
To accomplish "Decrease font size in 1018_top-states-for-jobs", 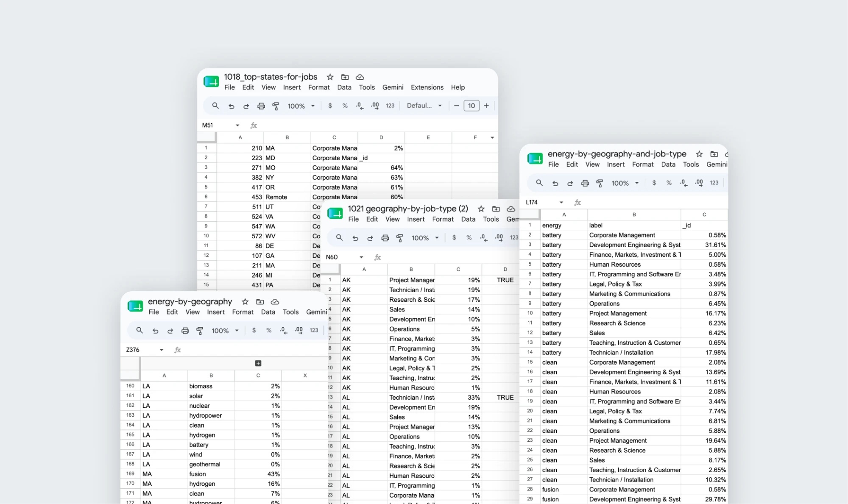I will 456,106.
